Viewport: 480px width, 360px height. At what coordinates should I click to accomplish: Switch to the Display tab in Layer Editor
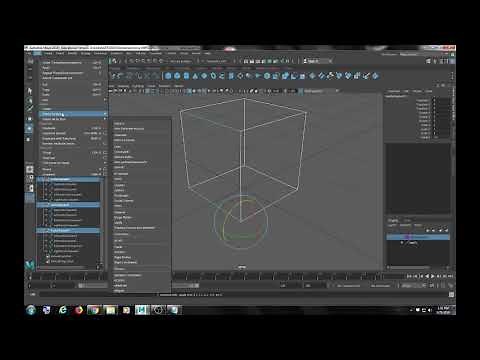click(393, 221)
